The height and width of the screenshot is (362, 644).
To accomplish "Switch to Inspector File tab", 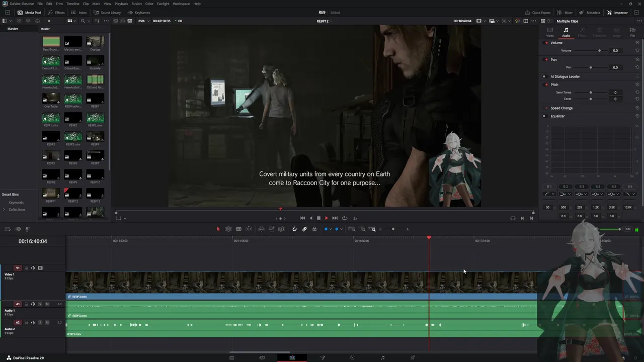I will point(632,32).
